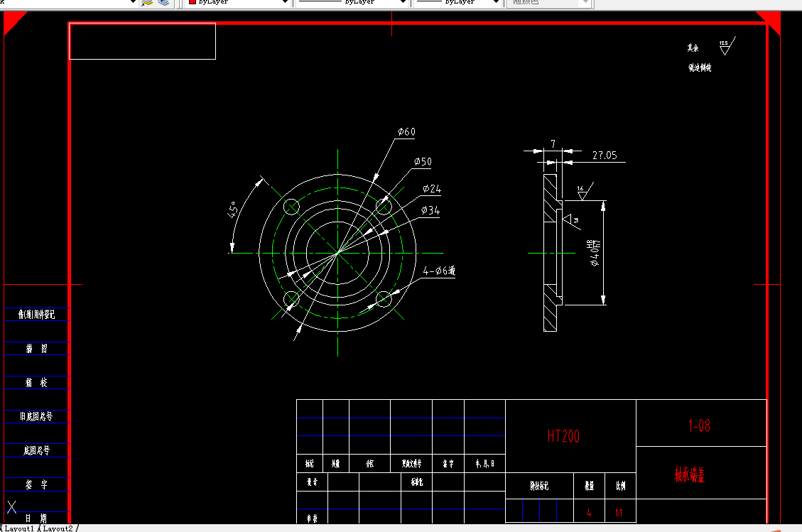Screen dimensions: 802x532
Task: Open the greyed-out plot style dropdown
Action: [x=585, y=2]
